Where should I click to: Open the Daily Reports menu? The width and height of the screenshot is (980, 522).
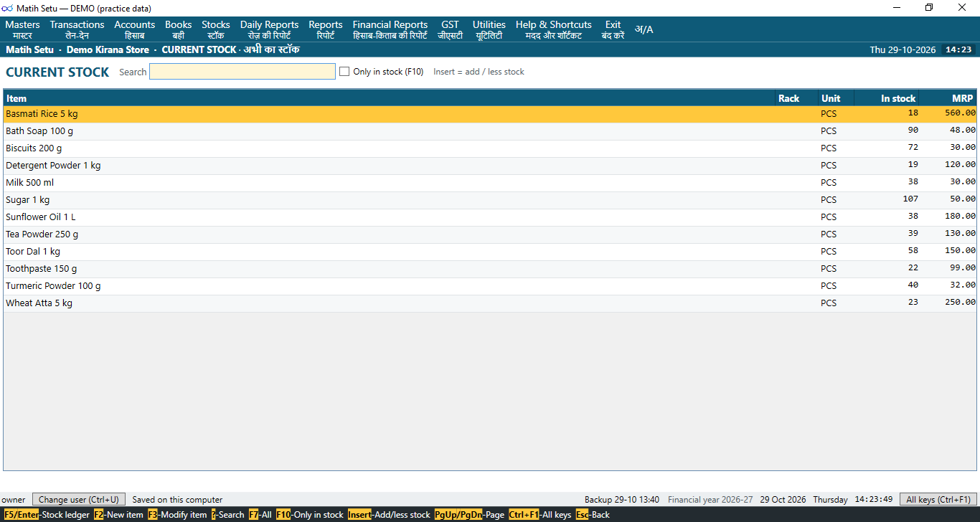pos(269,29)
